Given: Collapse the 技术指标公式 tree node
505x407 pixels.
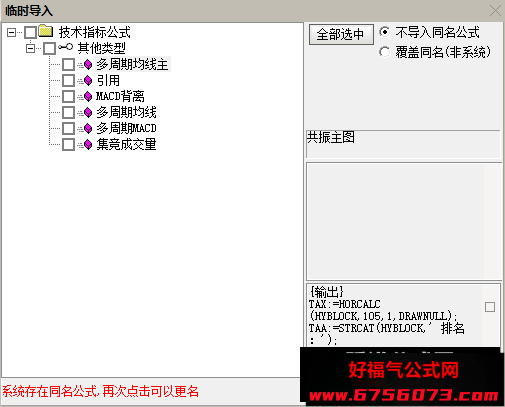Looking at the screenshot, I should pyautogui.click(x=11, y=32).
